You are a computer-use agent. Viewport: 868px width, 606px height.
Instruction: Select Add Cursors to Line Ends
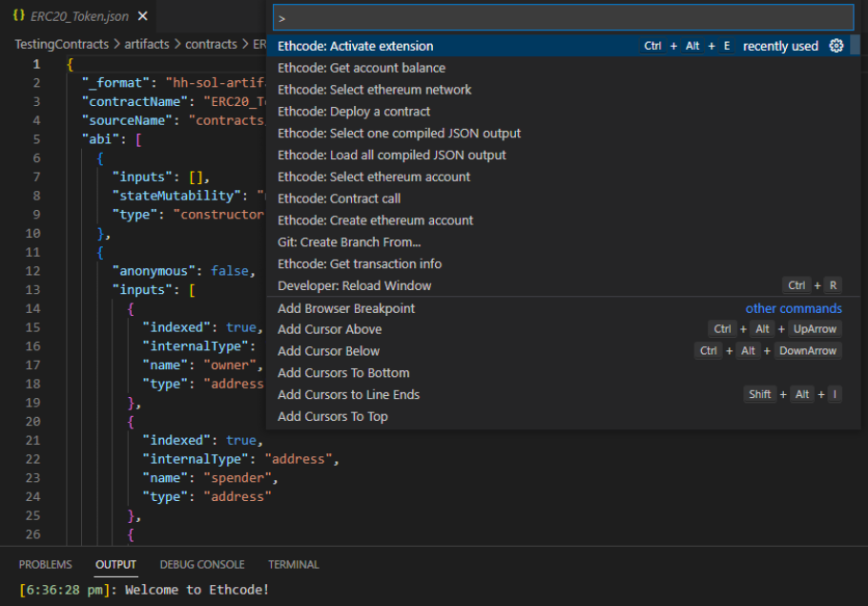[348, 395]
